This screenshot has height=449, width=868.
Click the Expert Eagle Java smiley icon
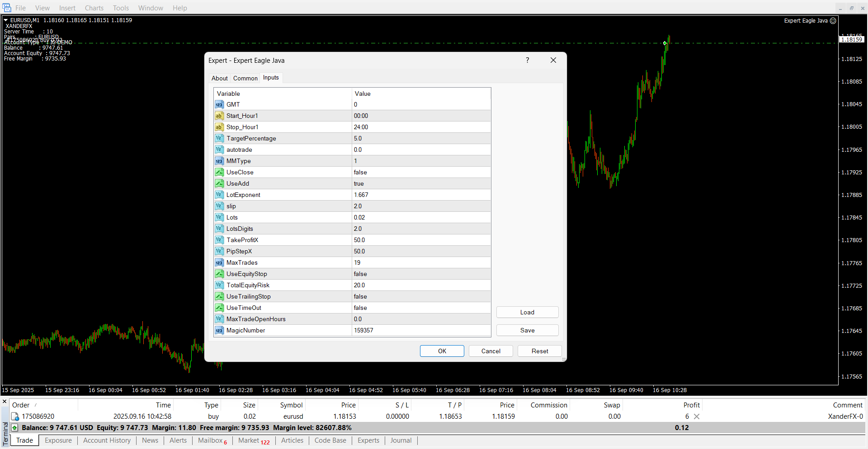click(x=833, y=21)
